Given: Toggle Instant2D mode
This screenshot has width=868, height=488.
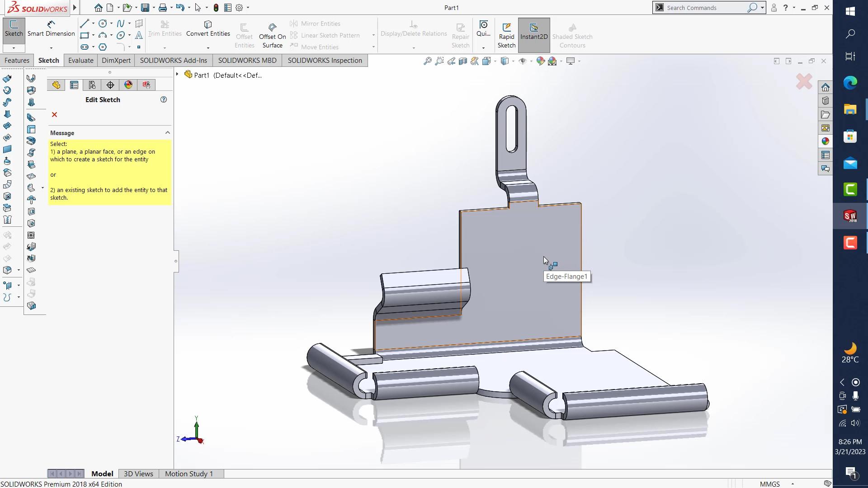Looking at the screenshot, I should [533, 32].
